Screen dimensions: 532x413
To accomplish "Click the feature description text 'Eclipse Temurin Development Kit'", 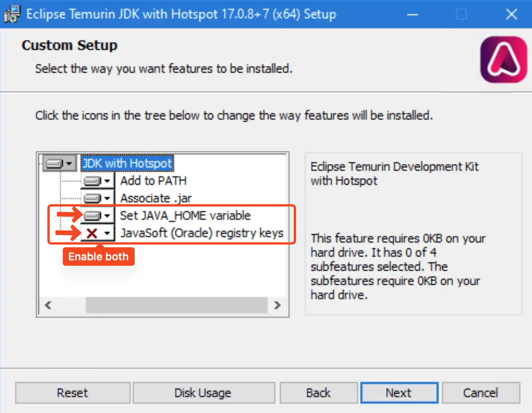I will pos(395,167).
